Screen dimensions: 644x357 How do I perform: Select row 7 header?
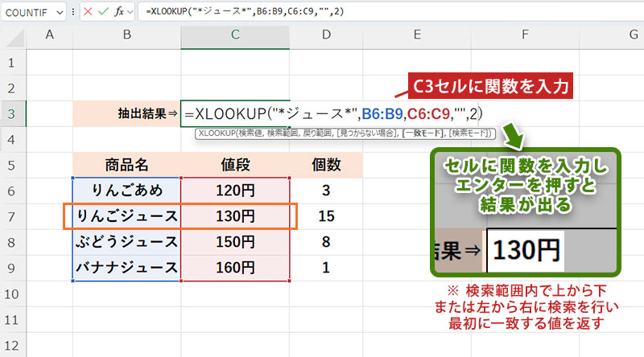pos(11,216)
